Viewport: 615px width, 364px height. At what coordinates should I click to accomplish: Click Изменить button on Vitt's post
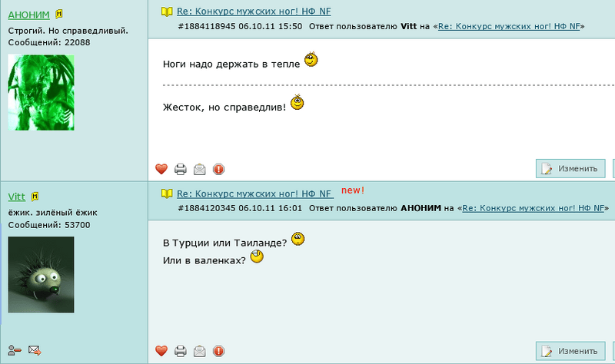[x=570, y=351]
